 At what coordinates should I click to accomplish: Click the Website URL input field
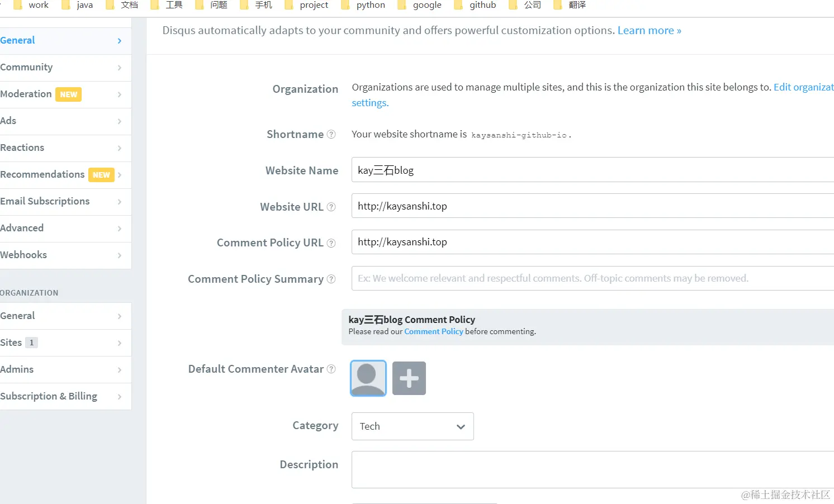click(x=593, y=206)
